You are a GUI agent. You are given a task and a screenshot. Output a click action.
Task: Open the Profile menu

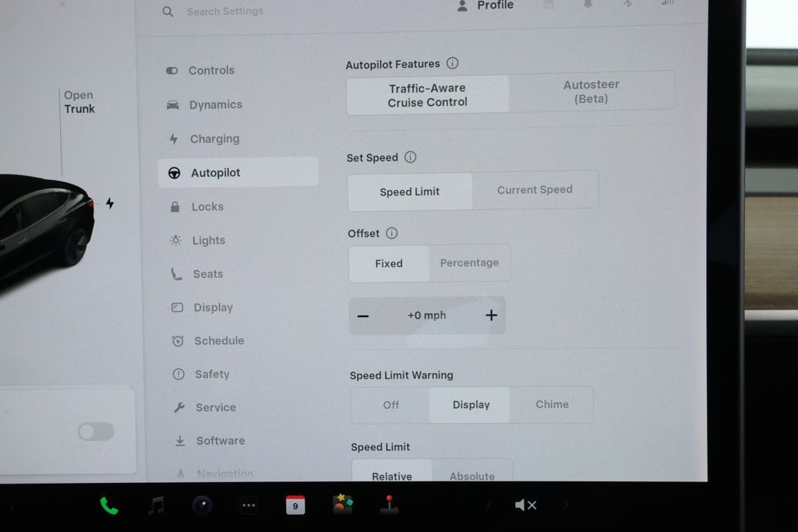[x=486, y=6]
